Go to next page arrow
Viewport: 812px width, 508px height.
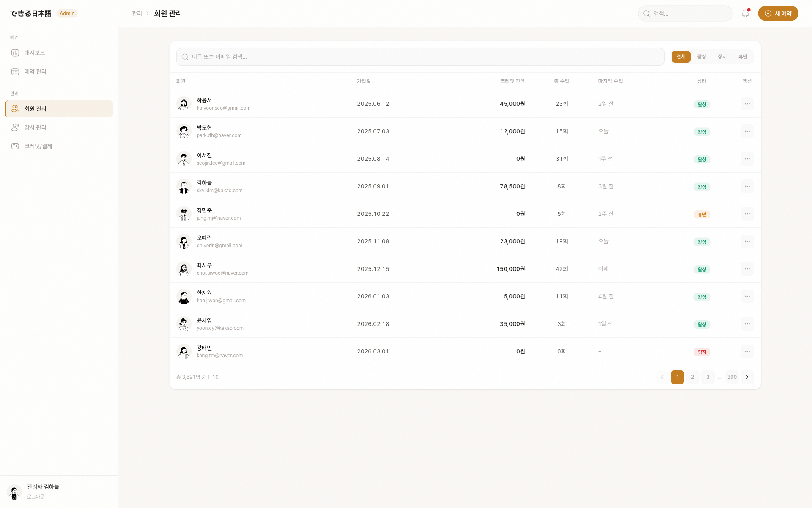click(x=747, y=377)
